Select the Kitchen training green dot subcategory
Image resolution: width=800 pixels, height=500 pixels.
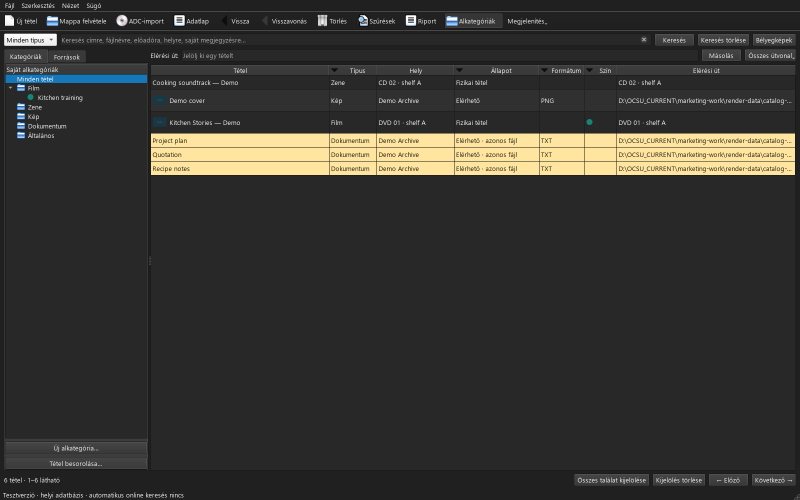(x=31, y=97)
